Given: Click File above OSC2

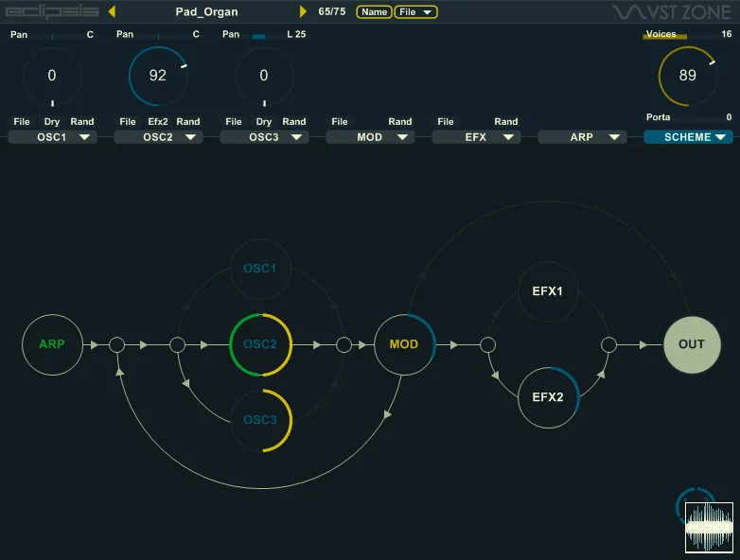Looking at the screenshot, I should click(128, 122).
